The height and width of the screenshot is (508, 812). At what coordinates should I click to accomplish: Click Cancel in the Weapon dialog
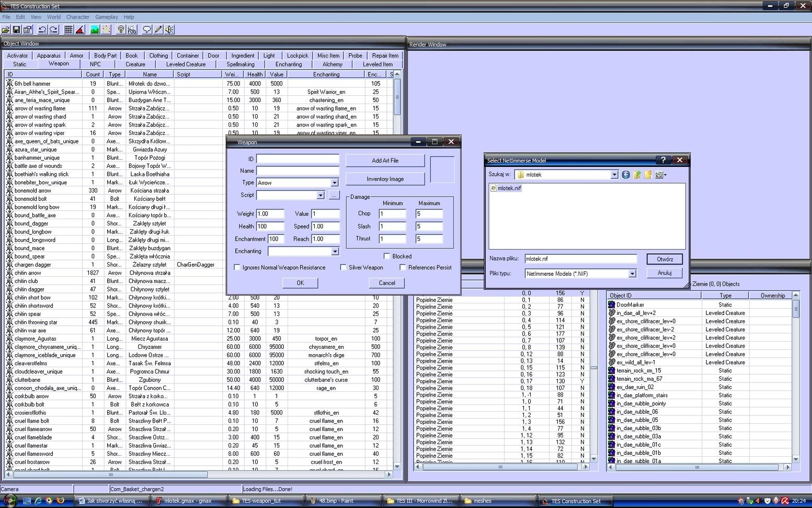click(387, 283)
